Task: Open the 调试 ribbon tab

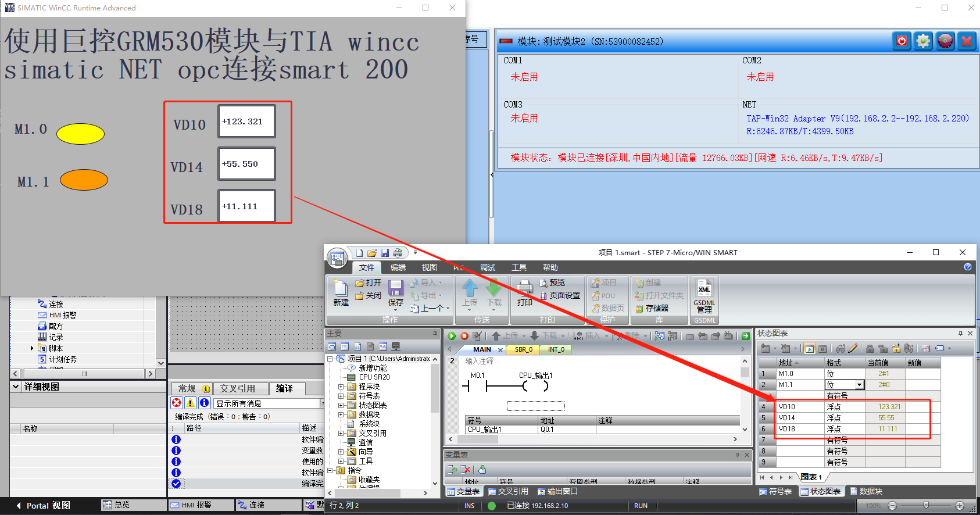Action: point(488,267)
